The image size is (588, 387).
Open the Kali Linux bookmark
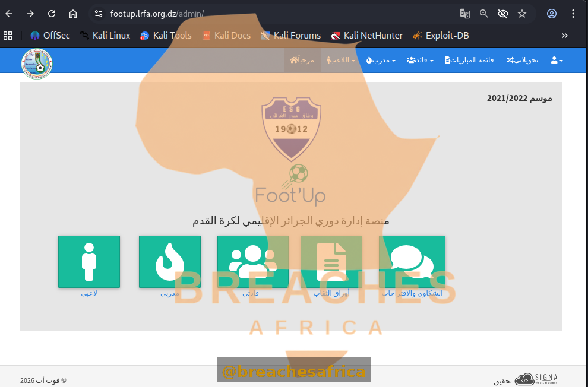(105, 36)
